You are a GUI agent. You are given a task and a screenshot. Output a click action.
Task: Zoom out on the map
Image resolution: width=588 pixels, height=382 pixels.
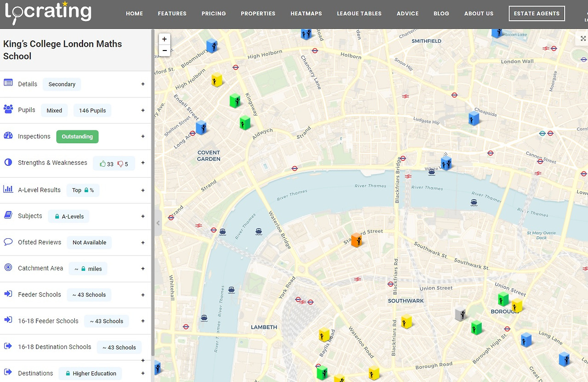pyautogui.click(x=164, y=51)
